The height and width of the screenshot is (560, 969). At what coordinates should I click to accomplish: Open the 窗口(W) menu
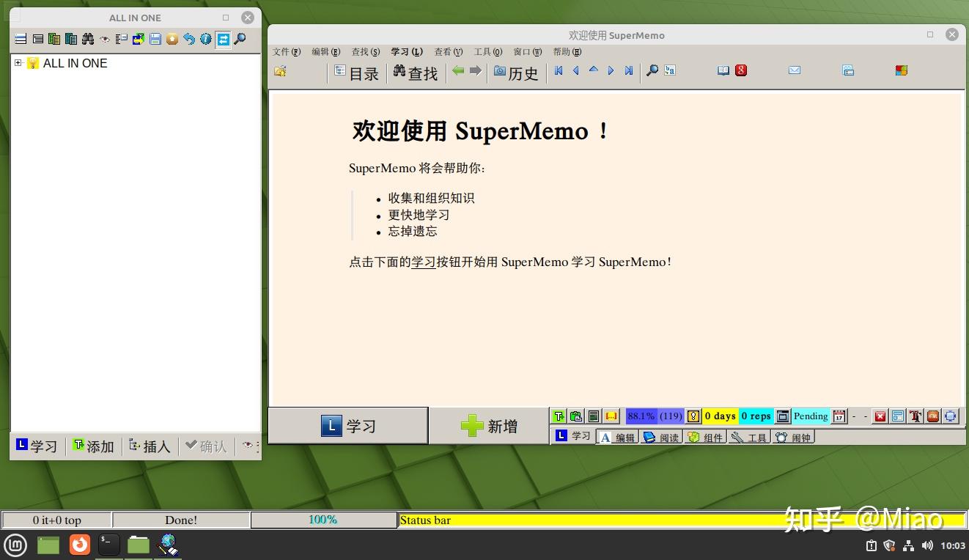click(x=528, y=52)
